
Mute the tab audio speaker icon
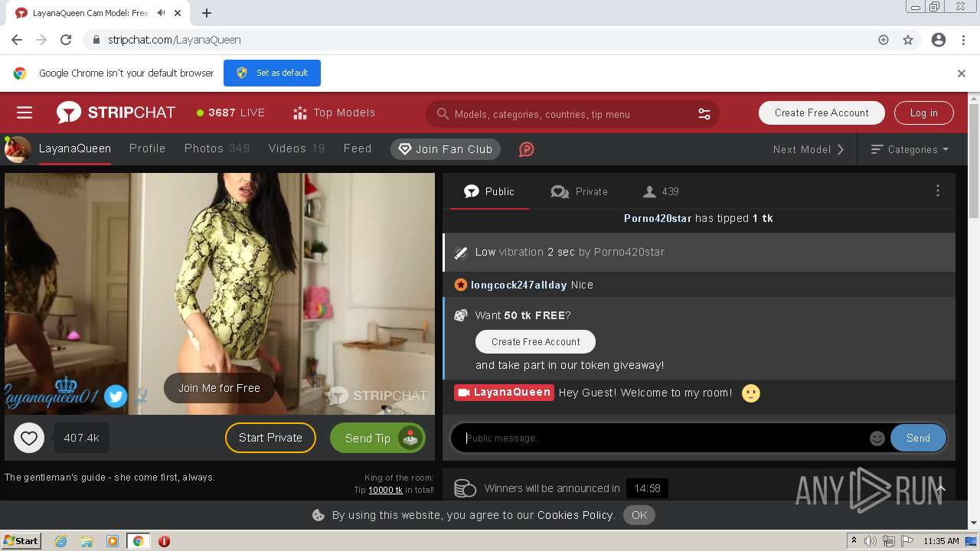pyautogui.click(x=162, y=13)
